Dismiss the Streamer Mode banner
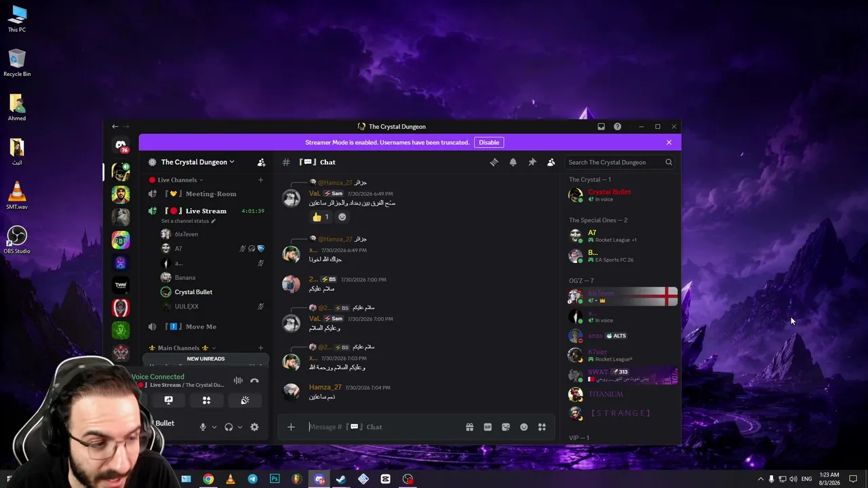Viewport: 868px width, 488px height. (669, 142)
